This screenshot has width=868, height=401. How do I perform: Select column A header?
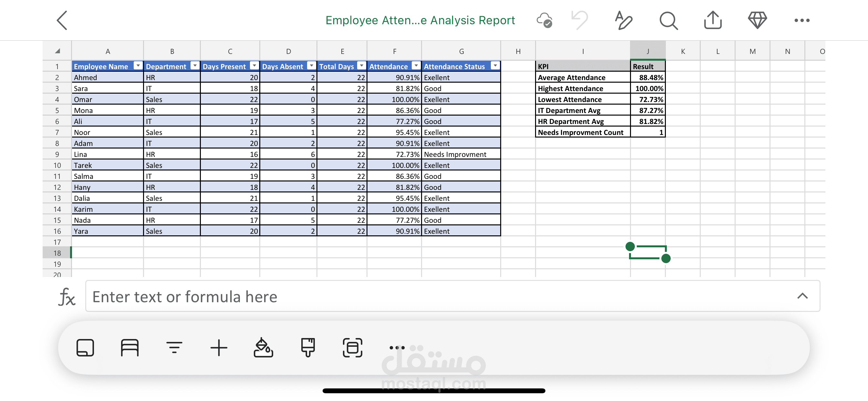tap(108, 51)
